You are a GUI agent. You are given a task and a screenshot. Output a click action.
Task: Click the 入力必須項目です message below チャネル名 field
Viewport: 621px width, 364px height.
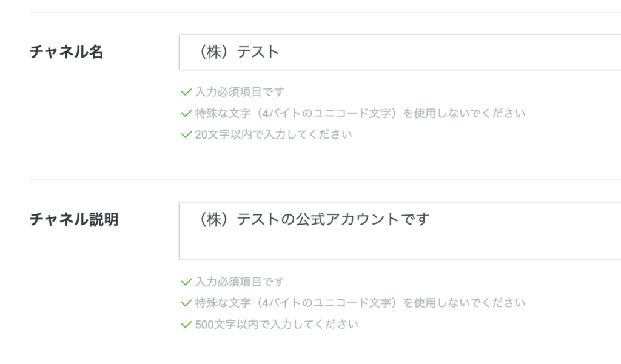[239, 93]
